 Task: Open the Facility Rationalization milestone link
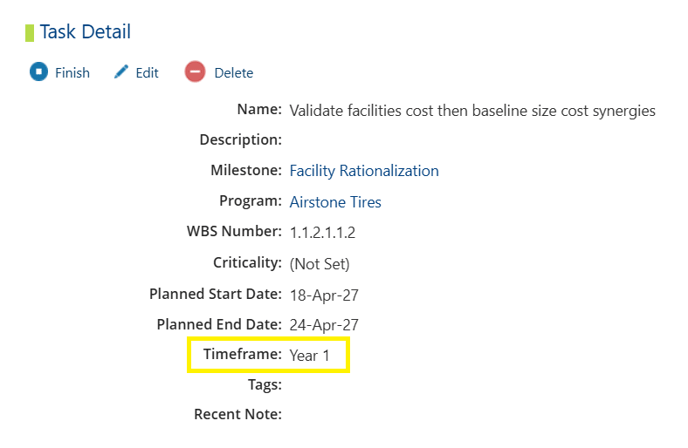click(364, 171)
